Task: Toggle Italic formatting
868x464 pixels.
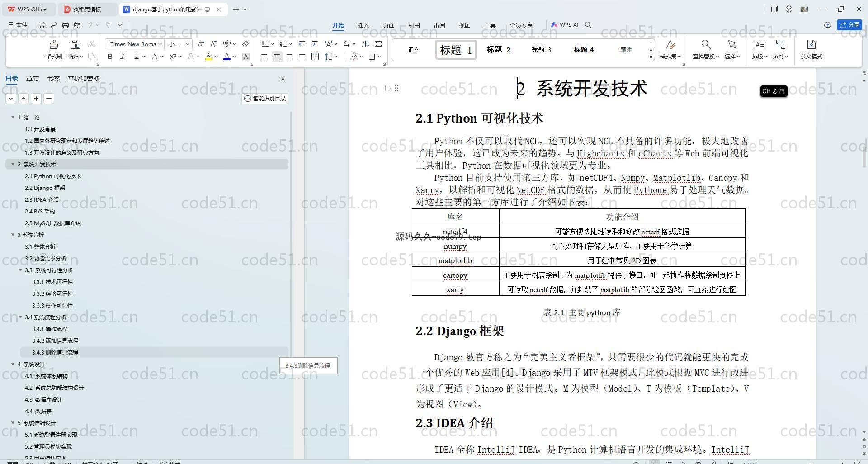Action: 123,57
